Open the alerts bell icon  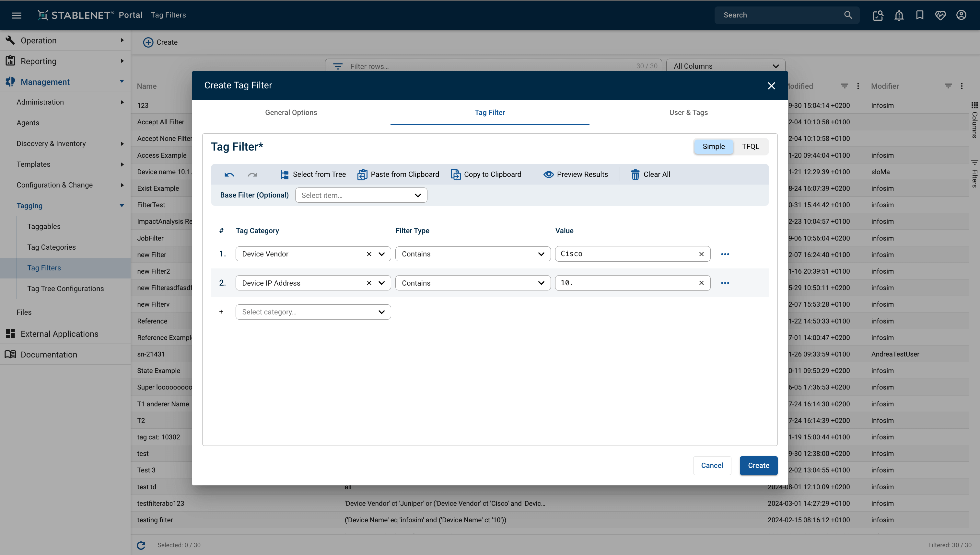[x=899, y=15]
